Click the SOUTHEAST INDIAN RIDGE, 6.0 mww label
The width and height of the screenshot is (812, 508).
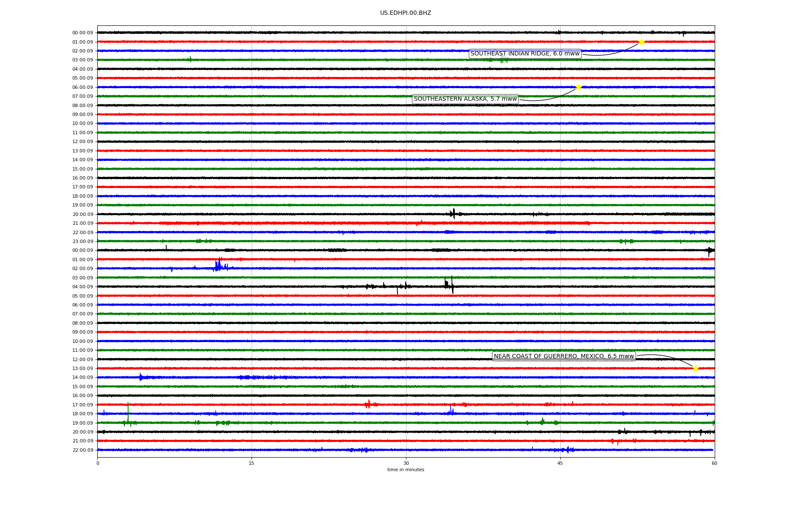pyautogui.click(x=525, y=54)
